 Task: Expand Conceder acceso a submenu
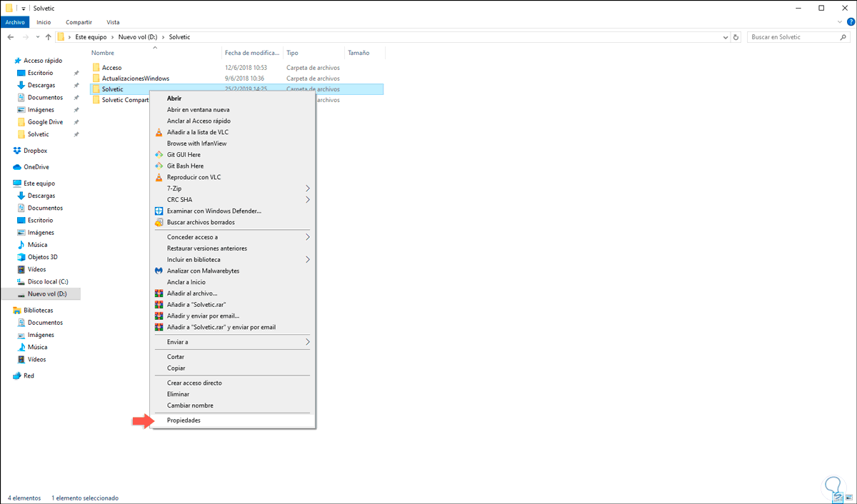(308, 237)
